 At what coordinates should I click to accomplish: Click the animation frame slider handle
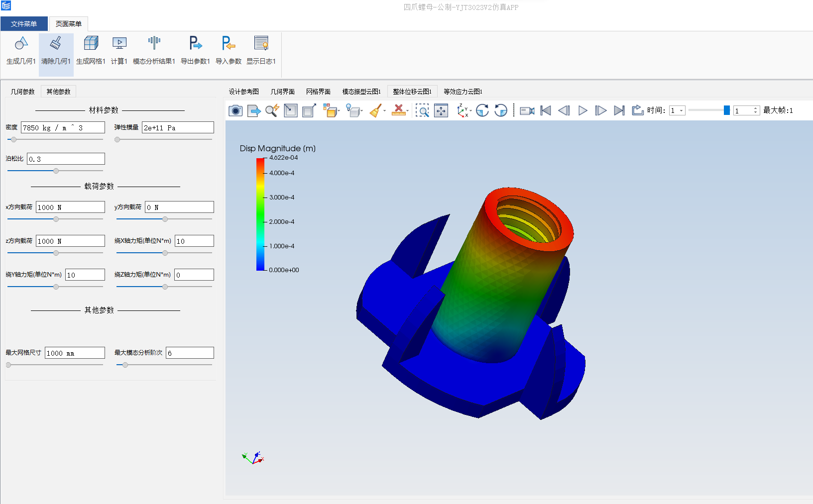pos(727,110)
